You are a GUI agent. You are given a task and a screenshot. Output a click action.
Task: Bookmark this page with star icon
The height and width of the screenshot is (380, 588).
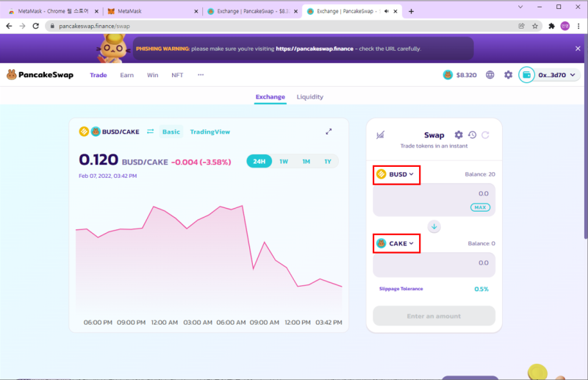click(535, 26)
